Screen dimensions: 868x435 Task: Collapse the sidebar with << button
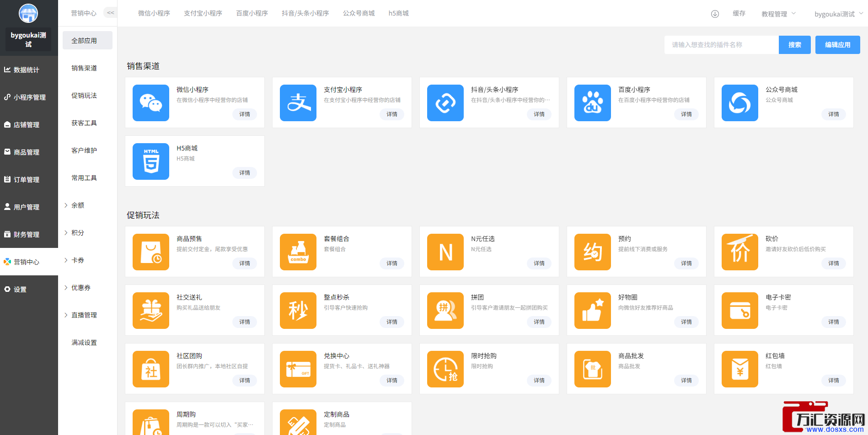(x=110, y=13)
